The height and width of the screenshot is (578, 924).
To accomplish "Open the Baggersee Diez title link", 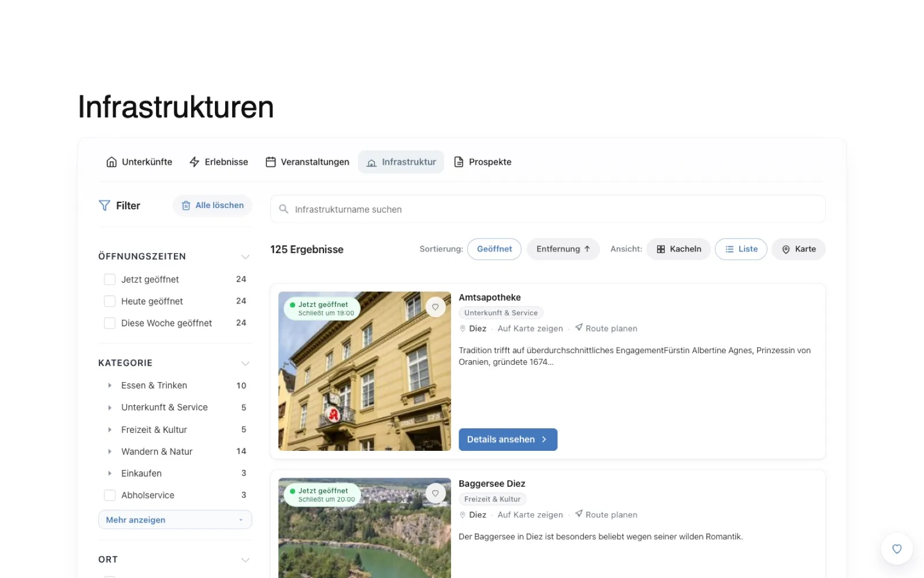I will [492, 484].
